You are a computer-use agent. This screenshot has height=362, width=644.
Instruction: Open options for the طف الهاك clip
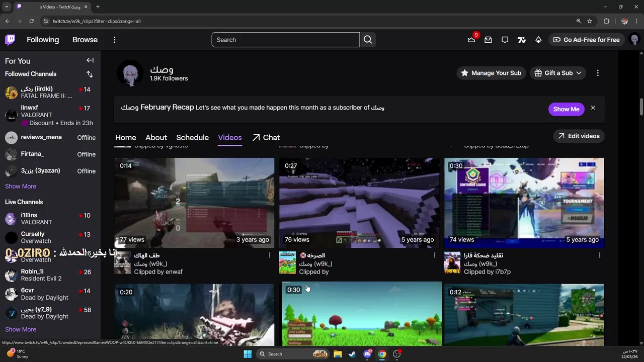point(270,255)
